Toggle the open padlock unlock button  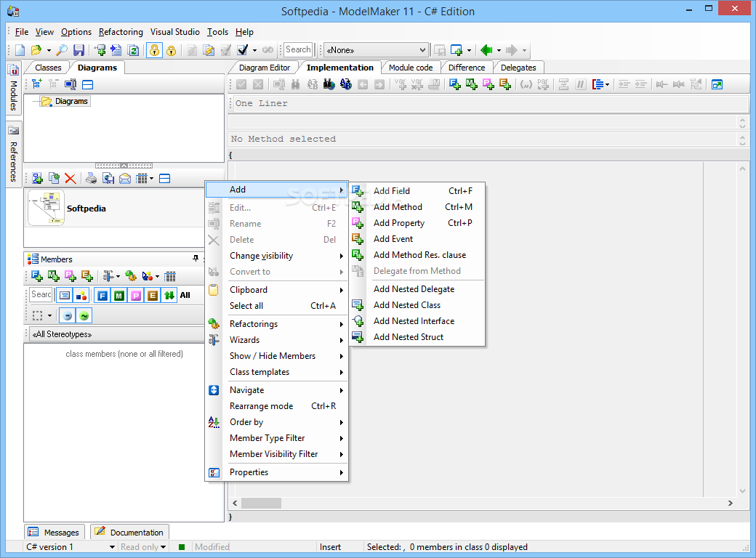click(x=154, y=50)
